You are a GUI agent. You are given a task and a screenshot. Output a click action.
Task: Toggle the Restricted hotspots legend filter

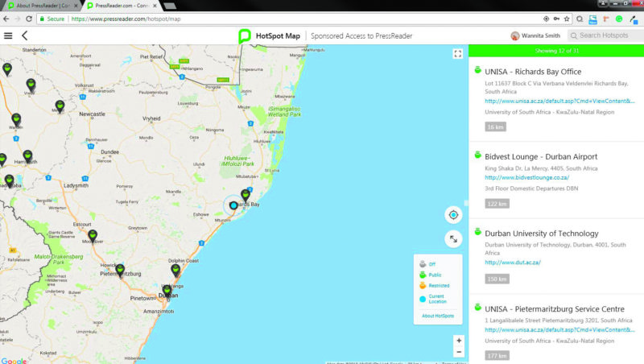click(438, 285)
